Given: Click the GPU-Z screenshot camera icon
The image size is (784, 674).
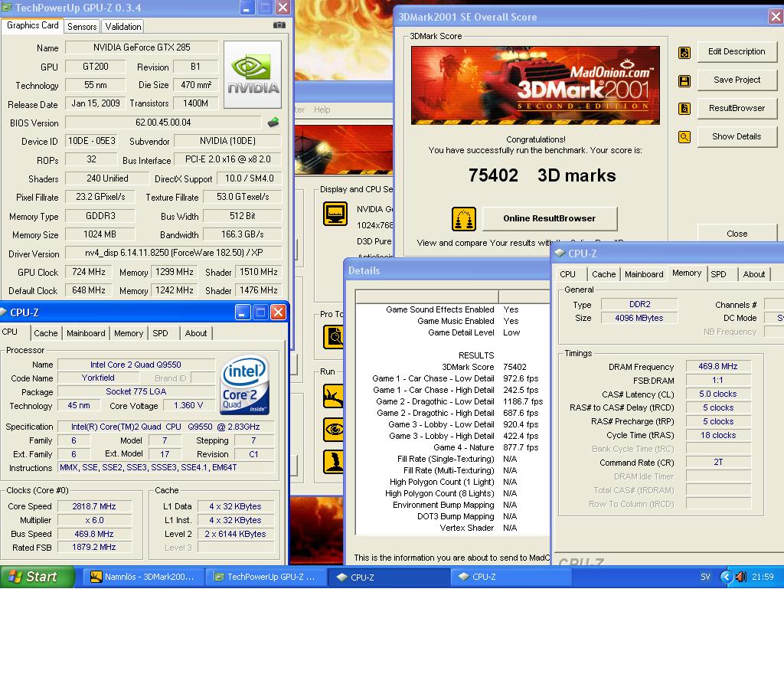Looking at the screenshot, I should (x=279, y=25).
